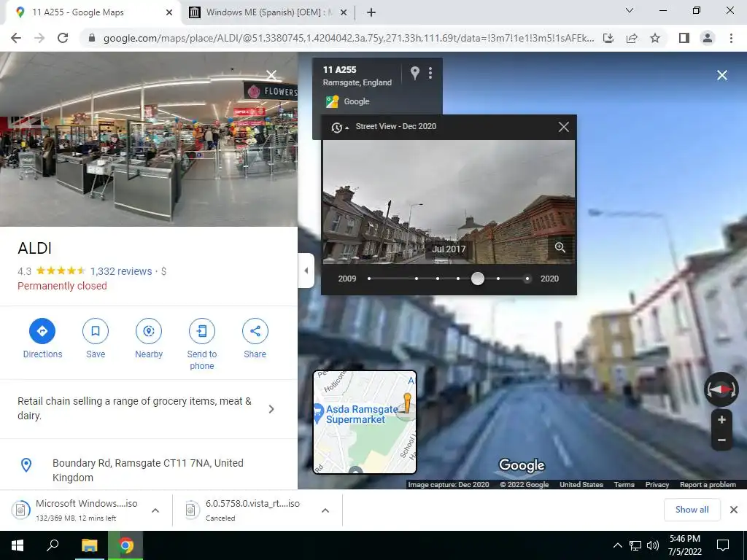Close the downloads bar
The height and width of the screenshot is (560, 747).
click(x=734, y=510)
